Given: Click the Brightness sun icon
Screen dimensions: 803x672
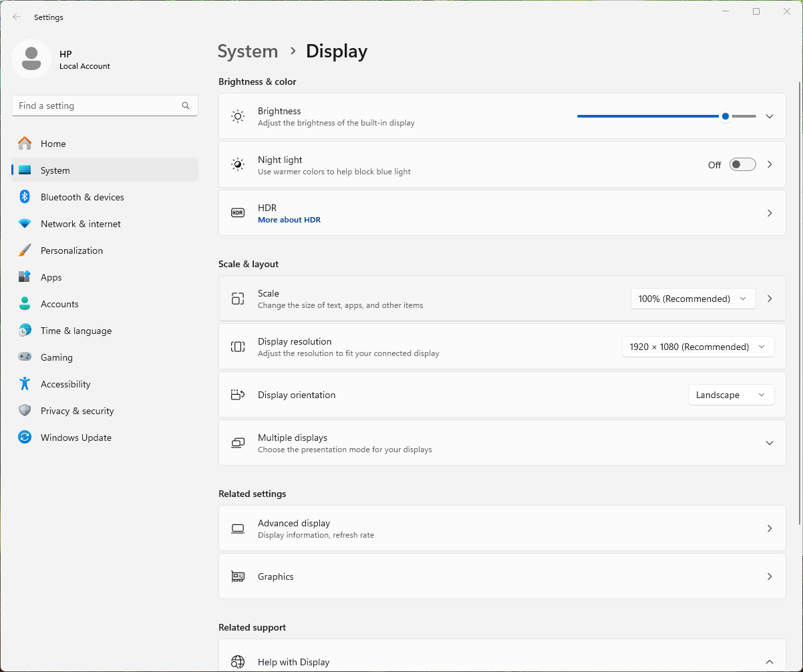Looking at the screenshot, I should (238, 116).
